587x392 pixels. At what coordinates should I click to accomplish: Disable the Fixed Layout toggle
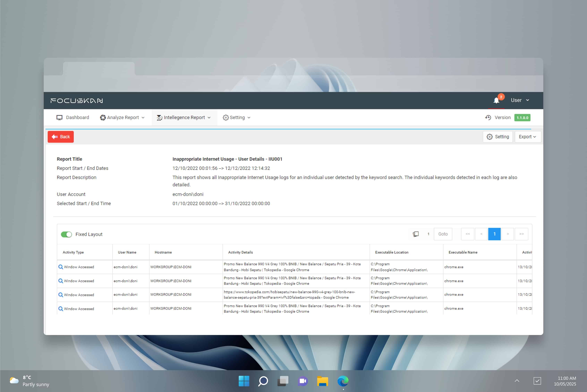click(x=66, y=234)
